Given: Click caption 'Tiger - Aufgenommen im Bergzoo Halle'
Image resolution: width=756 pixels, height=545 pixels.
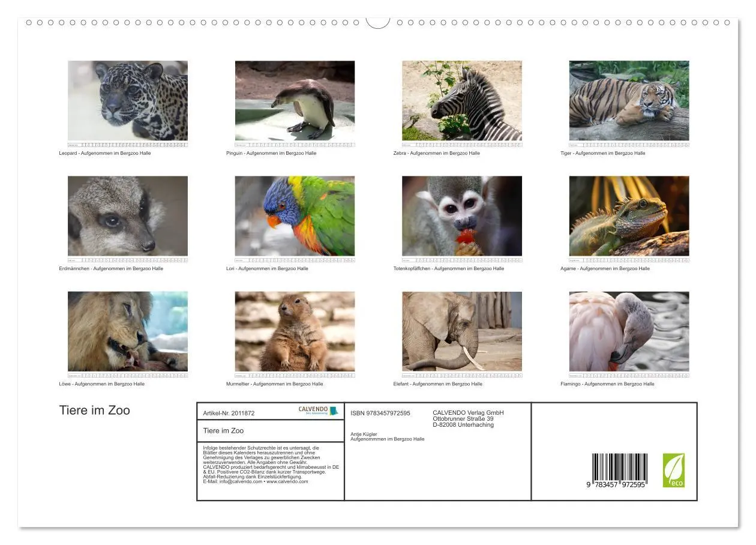Looking at the screenshot, I should click(603, 153).
